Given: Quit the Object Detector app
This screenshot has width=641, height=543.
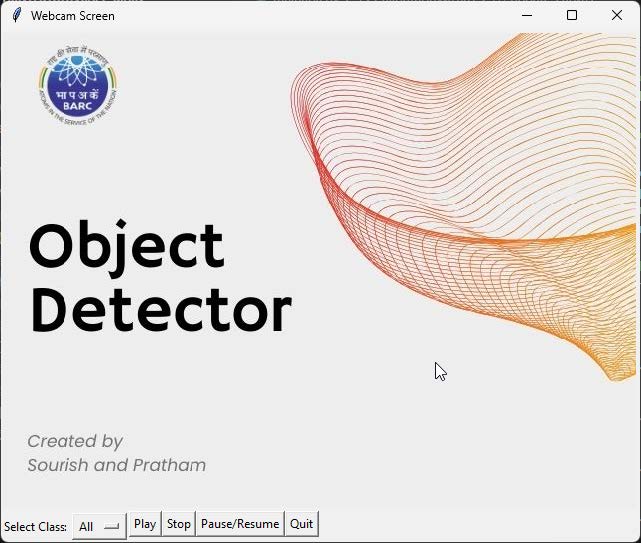Looking at the screenshot, I should 301,524.
